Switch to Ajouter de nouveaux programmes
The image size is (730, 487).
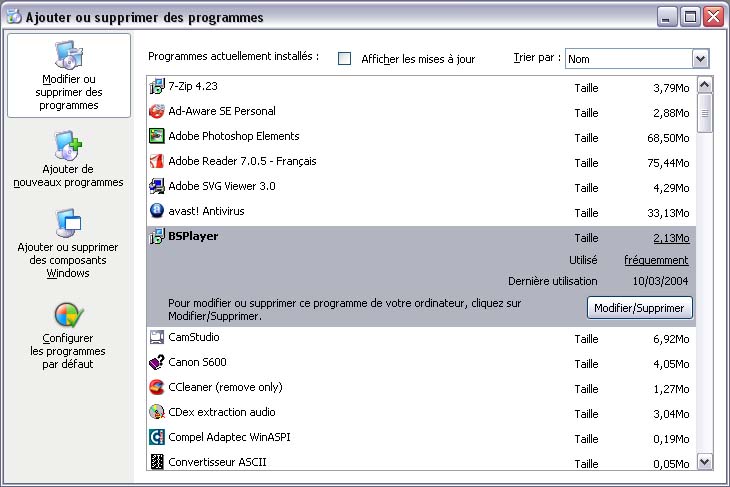tap(69, 160)
